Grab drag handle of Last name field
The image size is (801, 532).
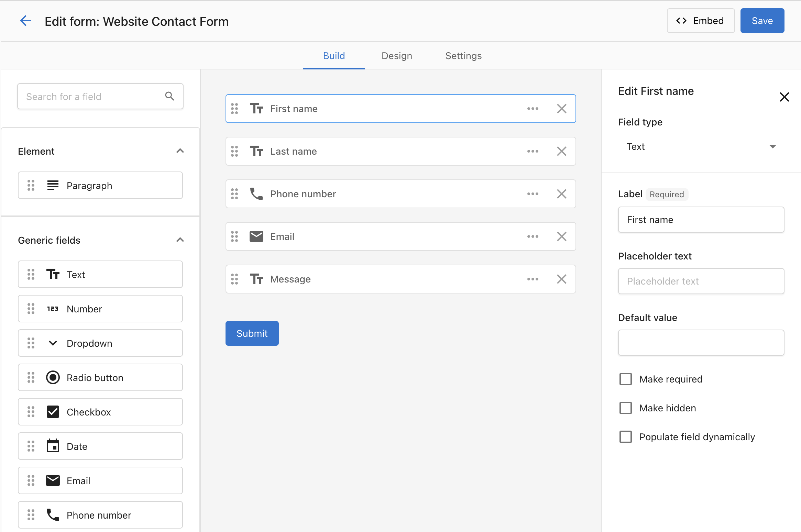234,151
